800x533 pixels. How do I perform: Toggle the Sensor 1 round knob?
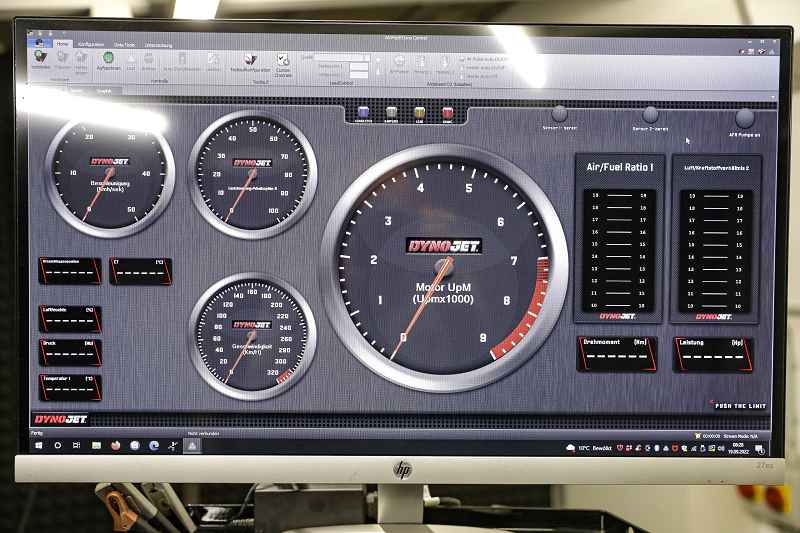559,113
